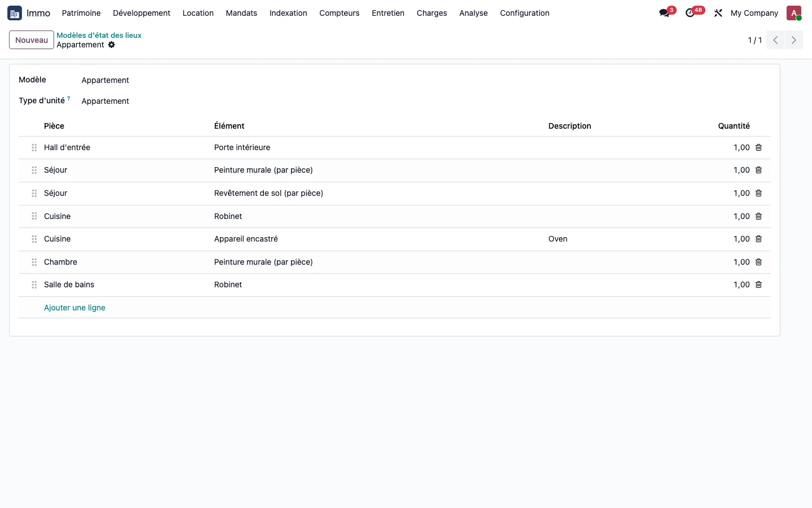Screen dimensions: 812x508
Task: Show Type d'unité help tooltip question mark
Action: [x=69, y=98]
